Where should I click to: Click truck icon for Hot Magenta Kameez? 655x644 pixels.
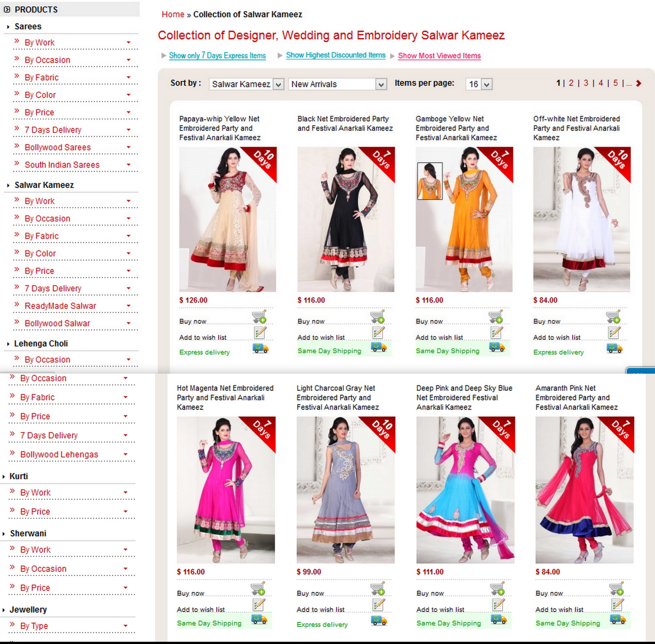pos(259,619)
